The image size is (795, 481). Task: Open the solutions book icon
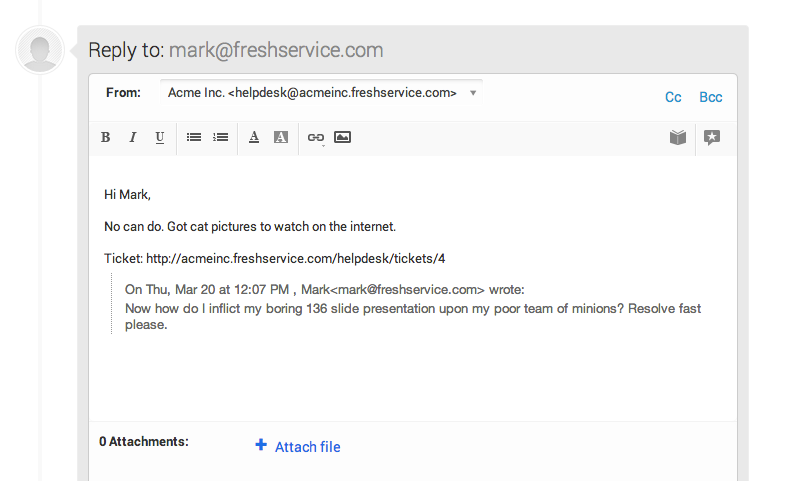tap(678, 138)
